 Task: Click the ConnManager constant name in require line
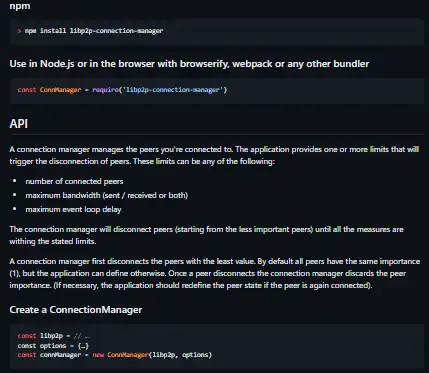pyautogui.click(x=60, y=90)
